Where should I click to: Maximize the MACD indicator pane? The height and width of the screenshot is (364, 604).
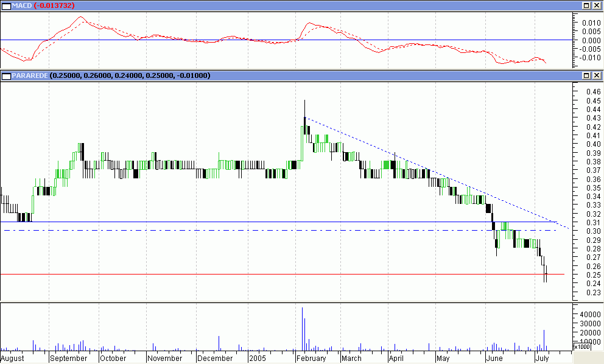(x=586, y=5)
